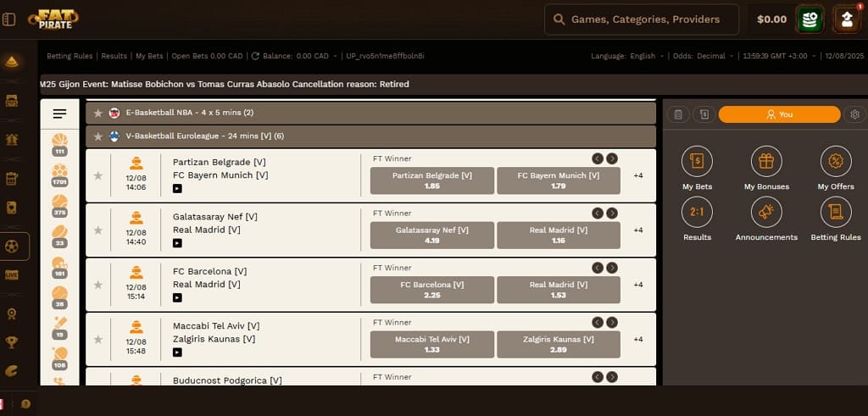This screenshot has height=416, width=868.
Task: Toggle favorite star for Galatasaray Nef match
Action: 97,230
